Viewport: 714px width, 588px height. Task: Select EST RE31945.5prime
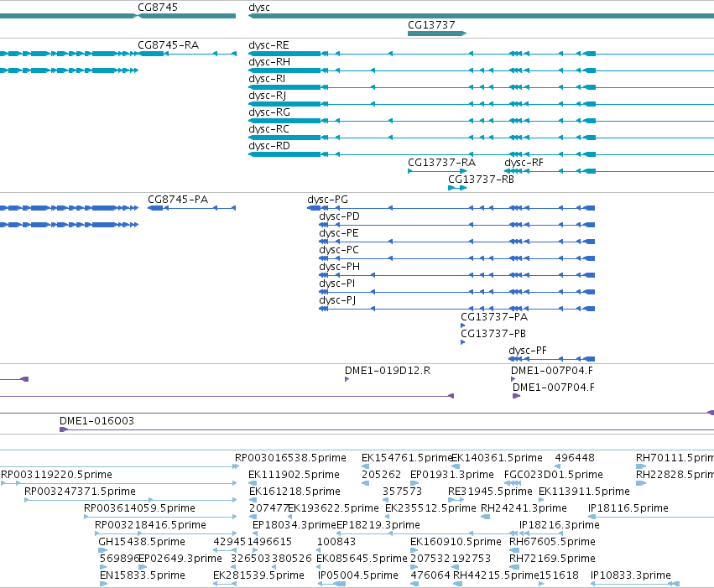coord(490,492)
